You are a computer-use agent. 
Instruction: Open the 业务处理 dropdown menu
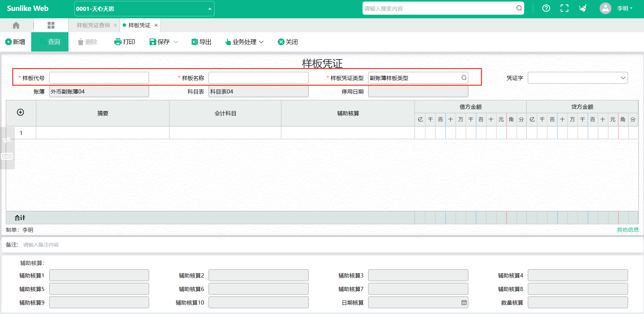coord(244,42)
